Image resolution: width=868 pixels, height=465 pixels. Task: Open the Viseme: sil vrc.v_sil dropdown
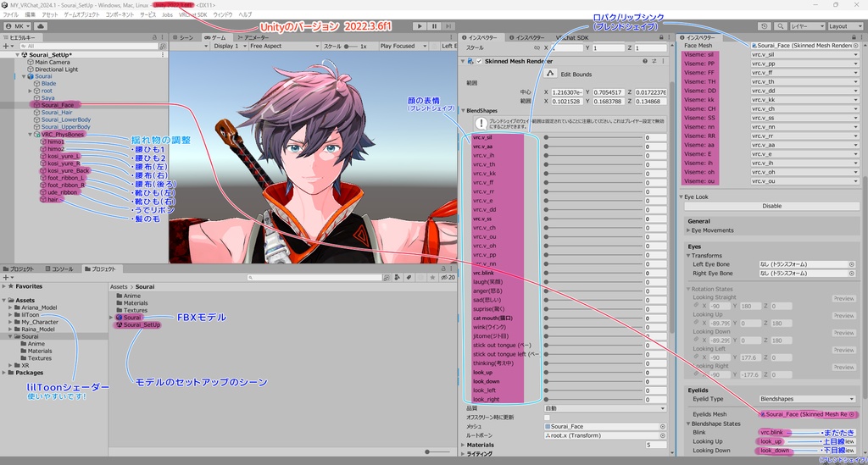[x=805, y=55]
